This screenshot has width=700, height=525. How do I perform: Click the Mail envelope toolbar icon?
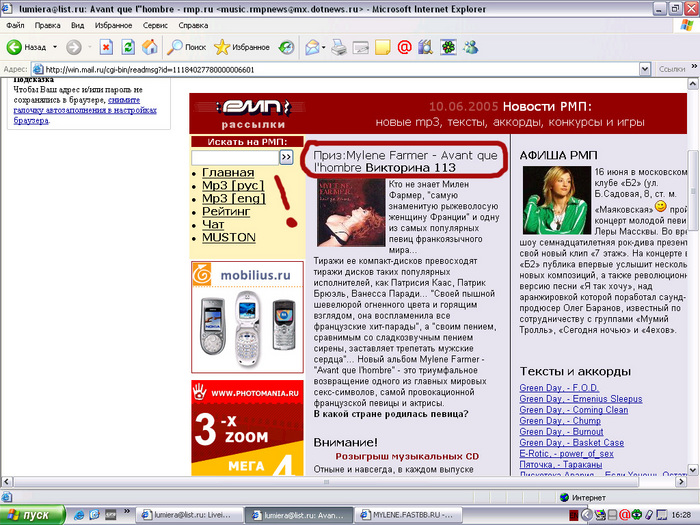click(312, 47)
